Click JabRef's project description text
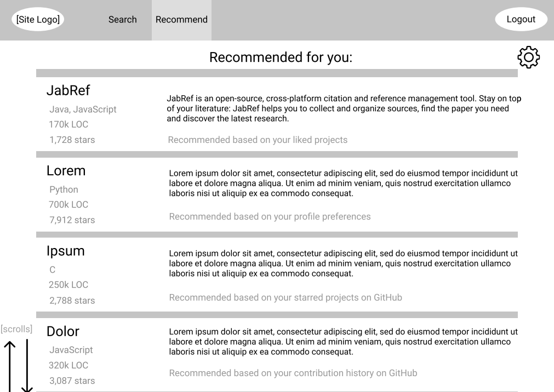 [x=344, y=108]
